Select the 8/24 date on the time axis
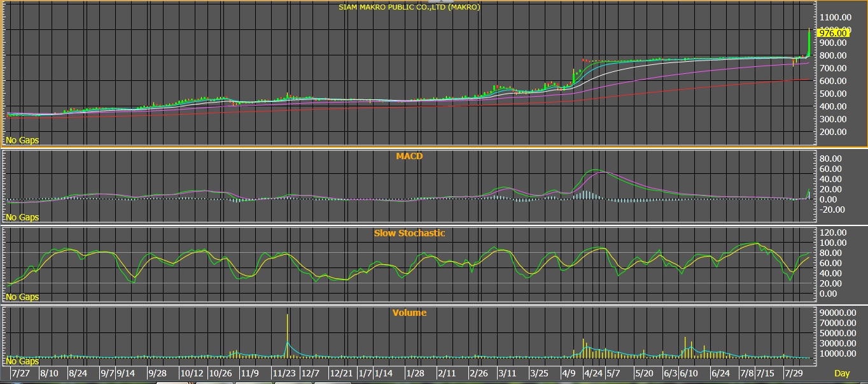Screen dimensions: 868x384 point(78,373)
